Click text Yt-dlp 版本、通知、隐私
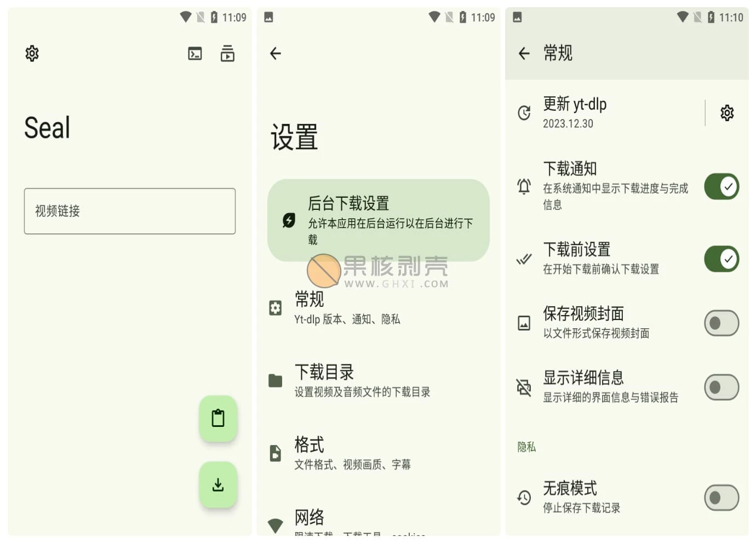Screen dimensions: 756x542 click(x=347, y=319)
